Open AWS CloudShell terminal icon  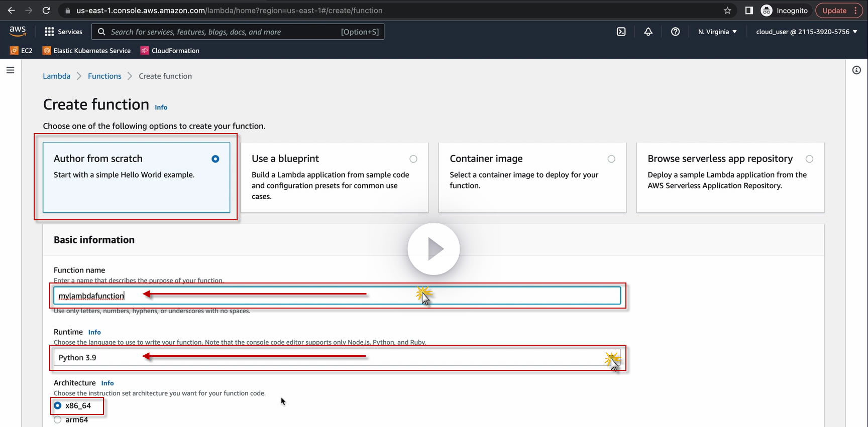click(621, 32)
